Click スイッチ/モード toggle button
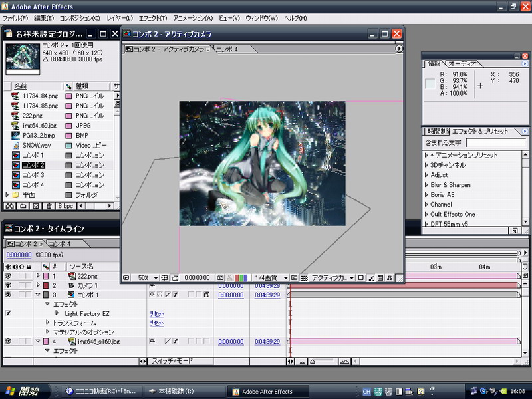 (172, 361)
